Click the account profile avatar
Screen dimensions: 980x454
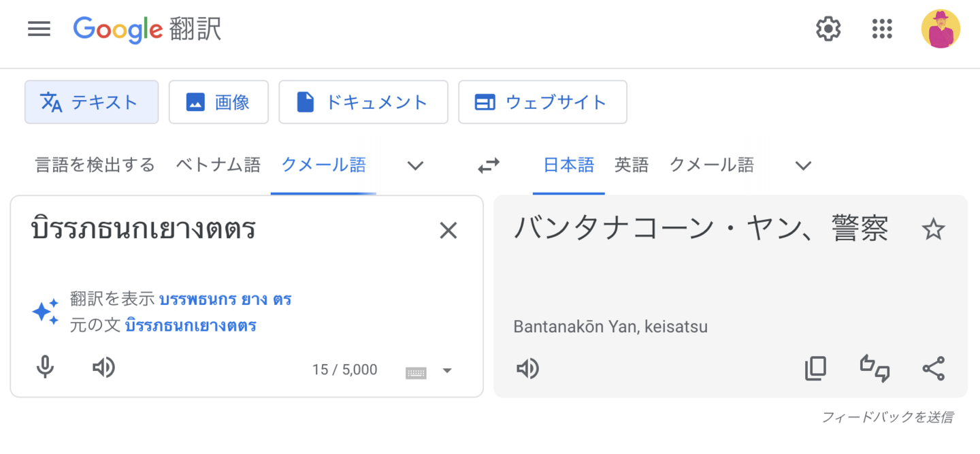tap(941, 29)
